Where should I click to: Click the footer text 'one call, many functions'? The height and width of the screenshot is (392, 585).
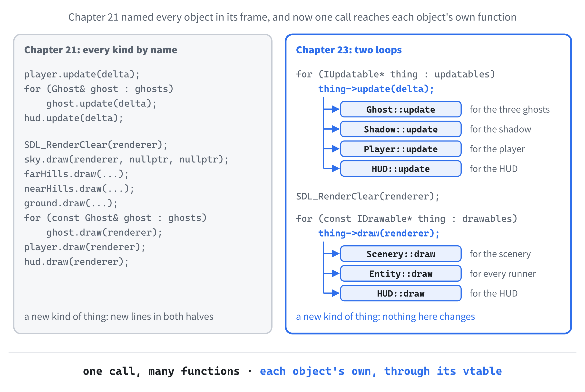click(x=161, y=371)
